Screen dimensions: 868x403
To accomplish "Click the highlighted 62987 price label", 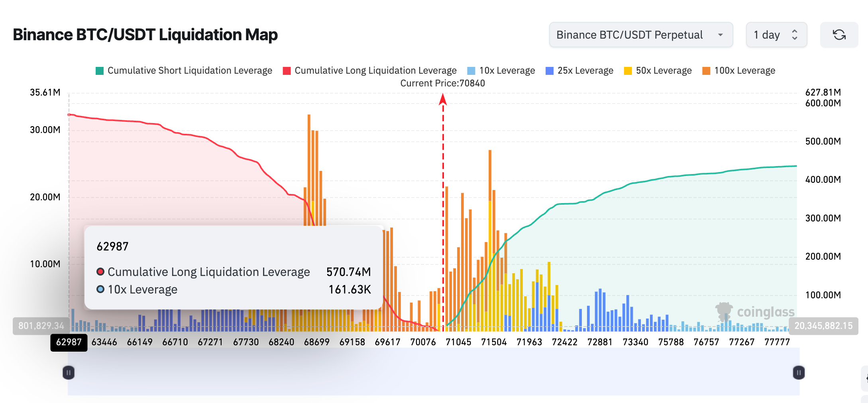I will (x=69, y=342).
